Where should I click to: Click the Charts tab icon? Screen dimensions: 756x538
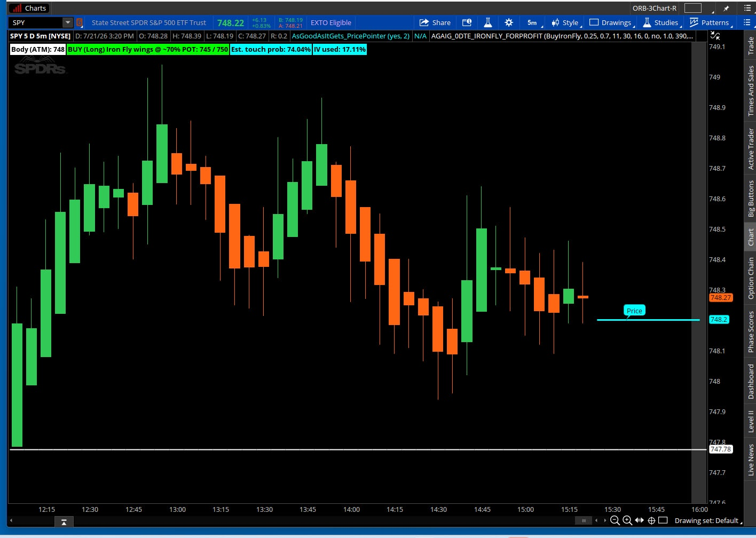pos(18,8)
